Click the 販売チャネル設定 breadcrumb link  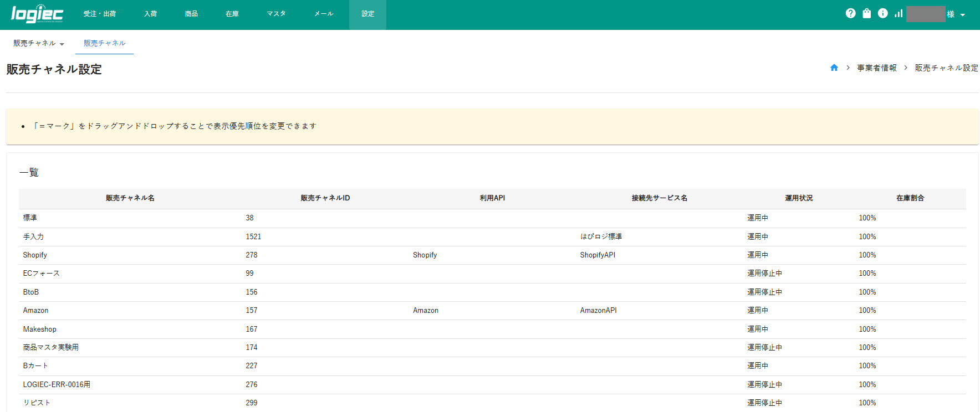[946, 68]
